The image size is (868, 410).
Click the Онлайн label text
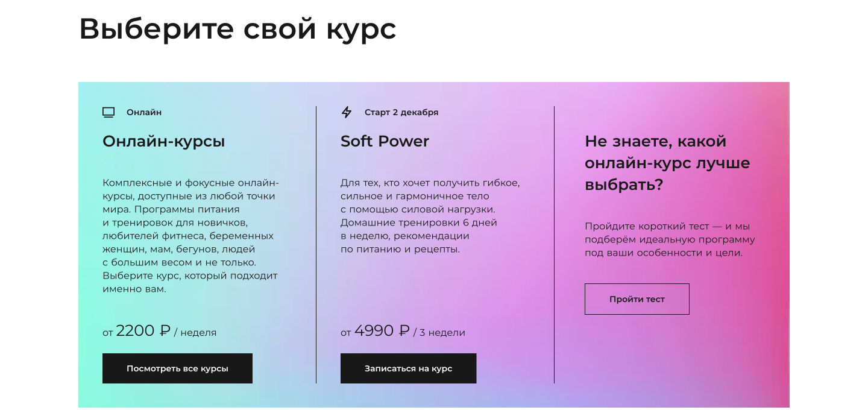click(x=144, y=112)
